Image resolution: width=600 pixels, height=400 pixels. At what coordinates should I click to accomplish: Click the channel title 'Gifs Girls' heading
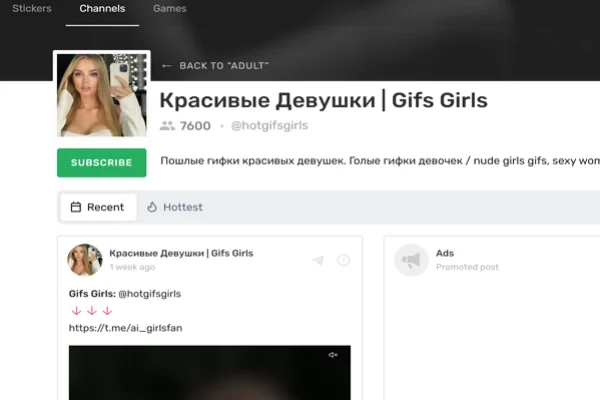click(x=323, y=100)
